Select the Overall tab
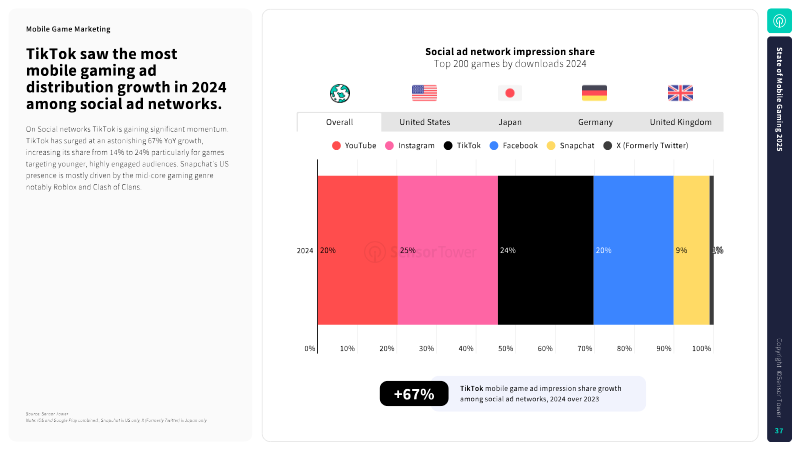Screen dimensions: 800x450 point(339,122)
